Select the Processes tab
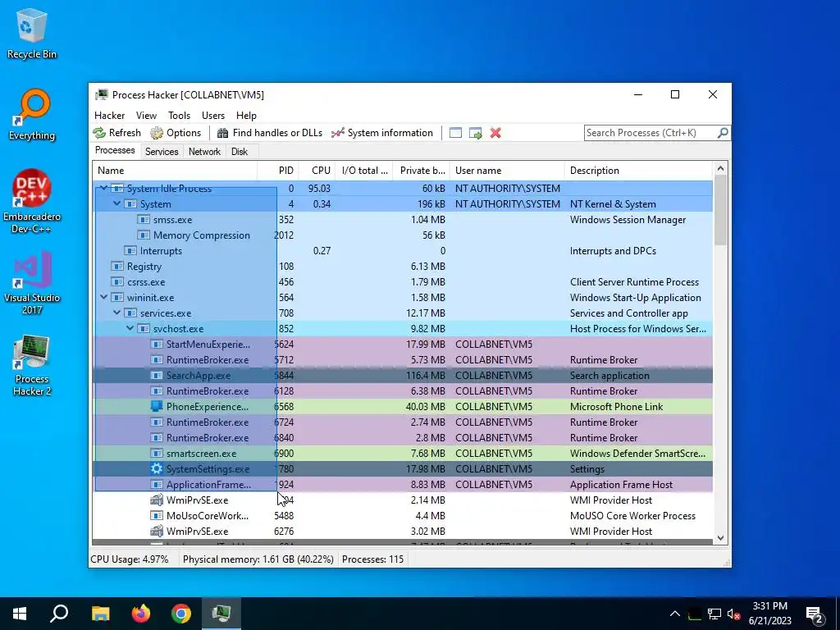Screen dimensions: 840x630 (115, 151)
